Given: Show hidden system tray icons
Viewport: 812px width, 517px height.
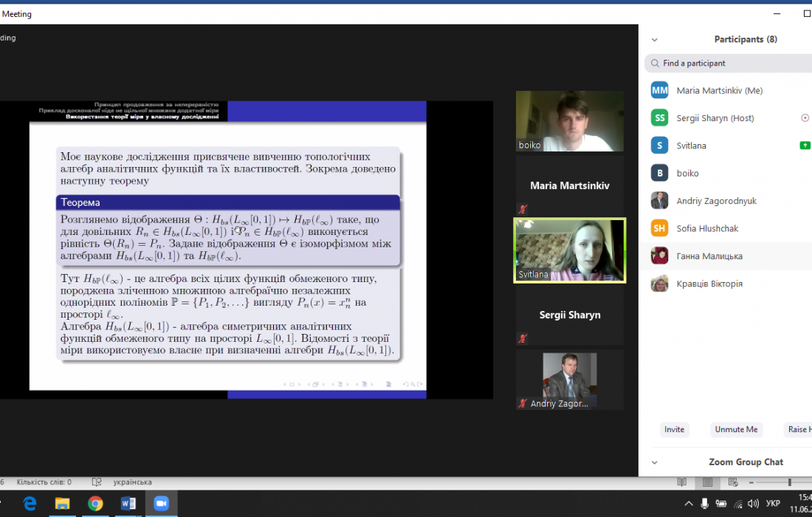Looking at the screenshot, I should pos(689,504).
